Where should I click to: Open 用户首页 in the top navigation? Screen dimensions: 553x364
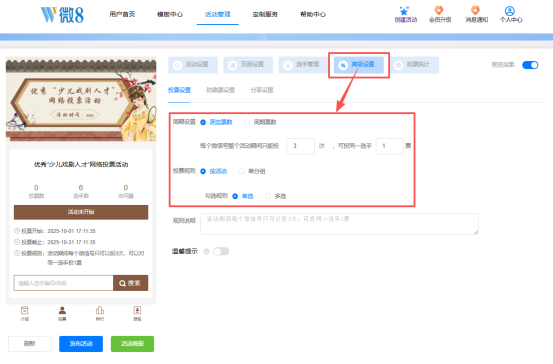click(x=122, y=14)
